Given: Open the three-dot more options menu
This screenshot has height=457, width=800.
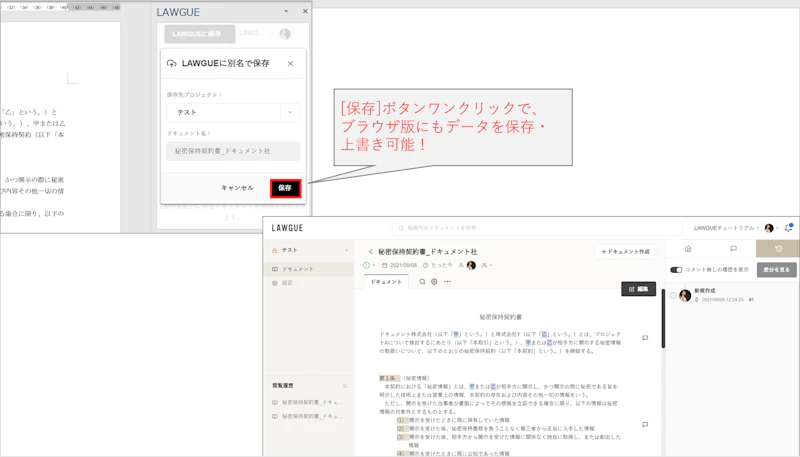Looking at the screenshot, I should [x=447, y=282].
